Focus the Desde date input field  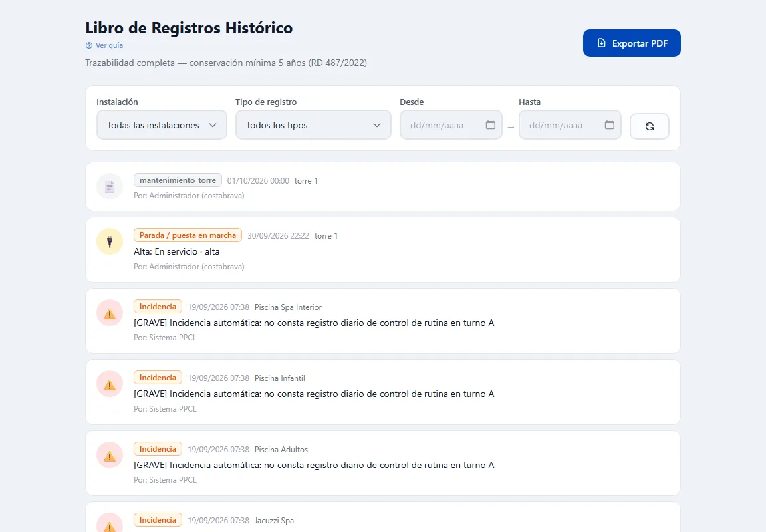pyautogui.click(x=451, y=125)
